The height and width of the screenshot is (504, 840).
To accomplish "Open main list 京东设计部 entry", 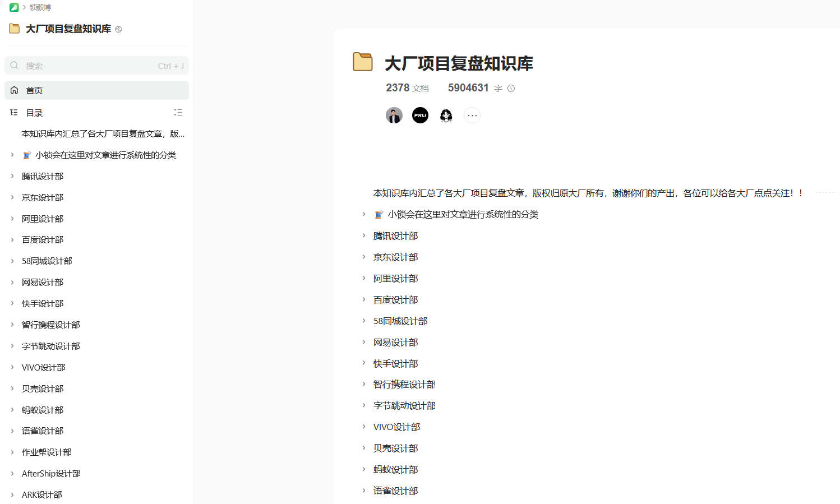I will tap(396, 257).
